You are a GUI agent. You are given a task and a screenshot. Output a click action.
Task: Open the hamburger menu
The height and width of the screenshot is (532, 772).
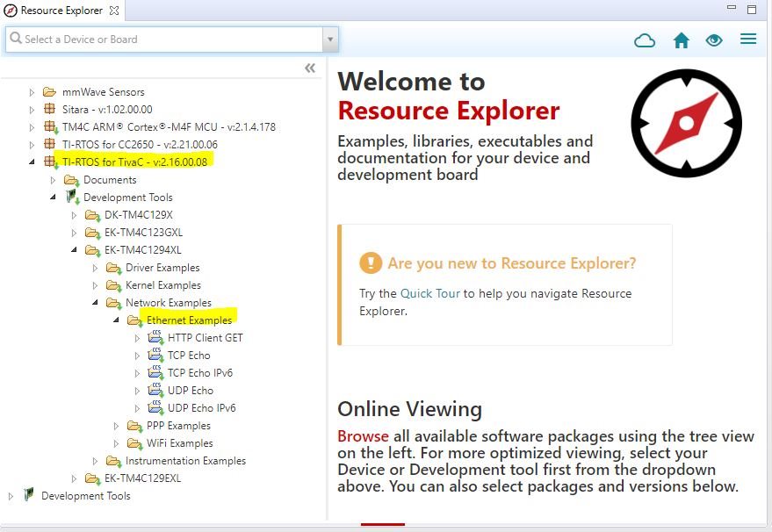tap(748, 39)
